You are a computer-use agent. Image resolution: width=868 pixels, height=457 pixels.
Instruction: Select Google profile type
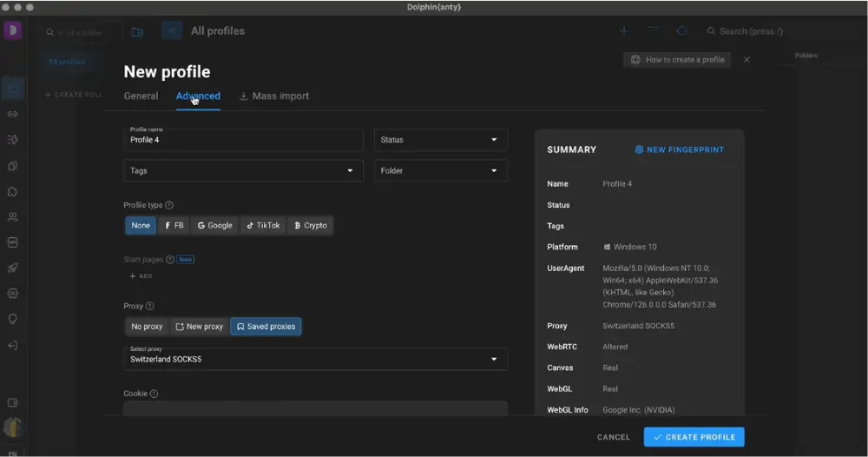pos(214,225)
